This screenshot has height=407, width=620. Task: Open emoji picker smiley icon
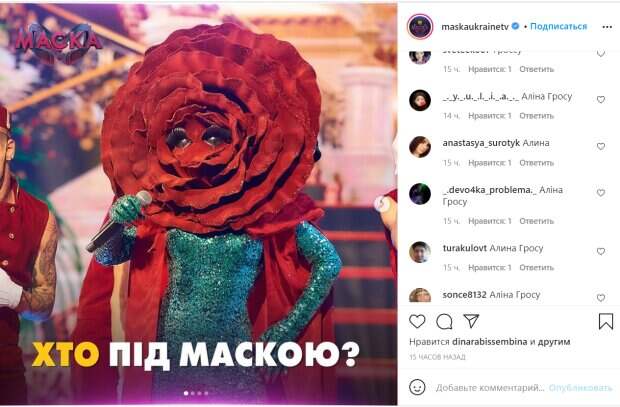tap(417, 387)
